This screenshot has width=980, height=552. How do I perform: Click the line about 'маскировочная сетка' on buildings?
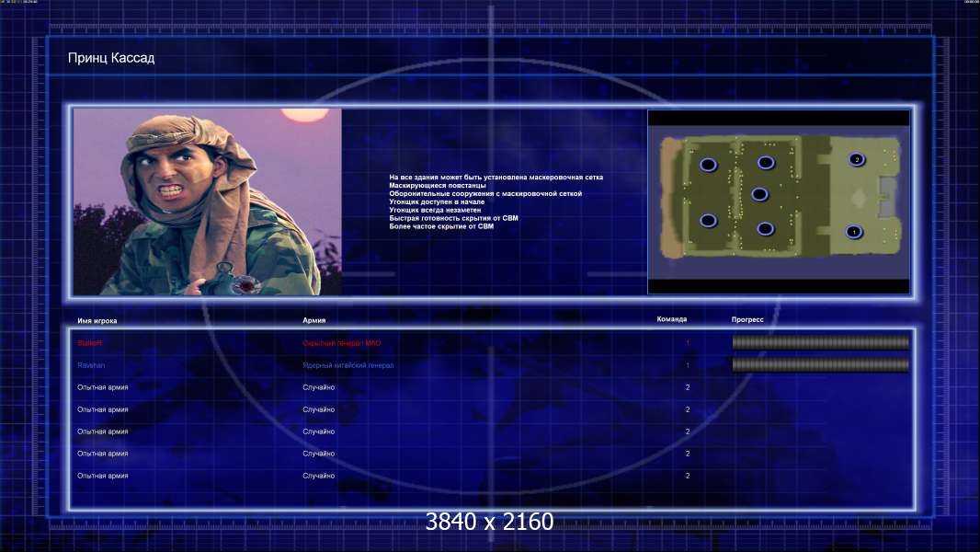point(496,178)
